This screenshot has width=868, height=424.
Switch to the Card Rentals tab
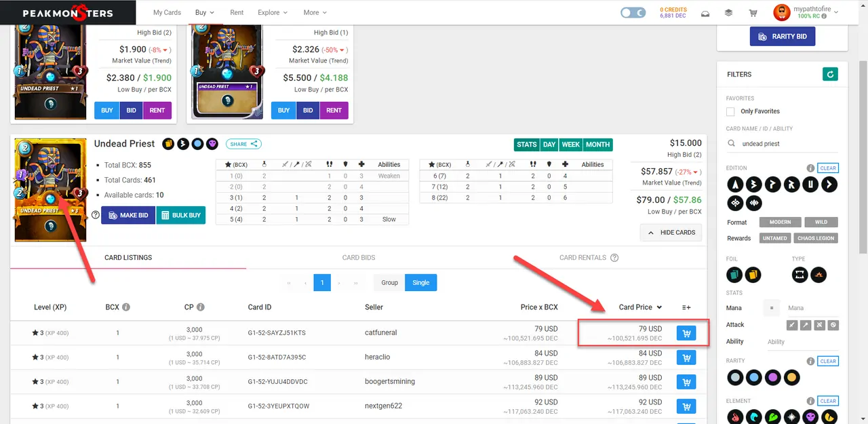tap(589, 258)
